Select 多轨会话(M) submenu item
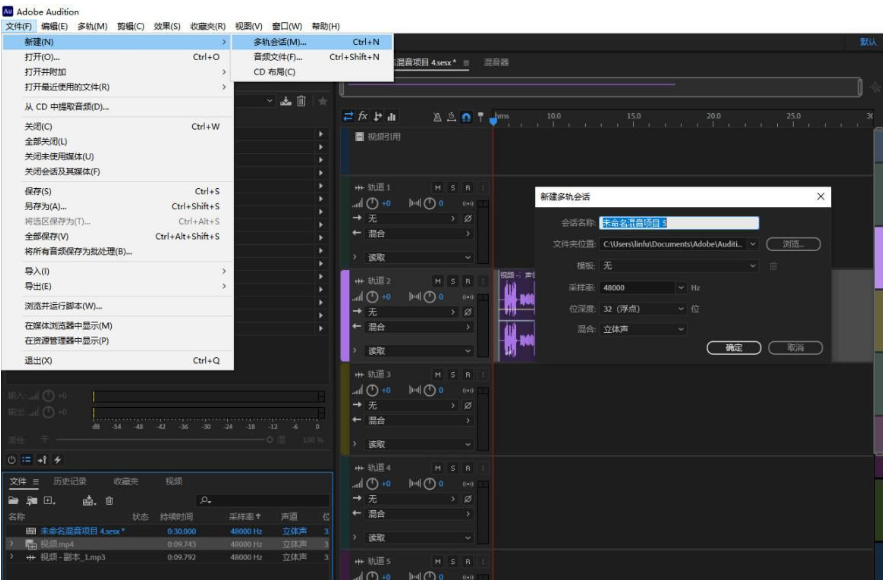883x580 pixels. tap(313, 42)
